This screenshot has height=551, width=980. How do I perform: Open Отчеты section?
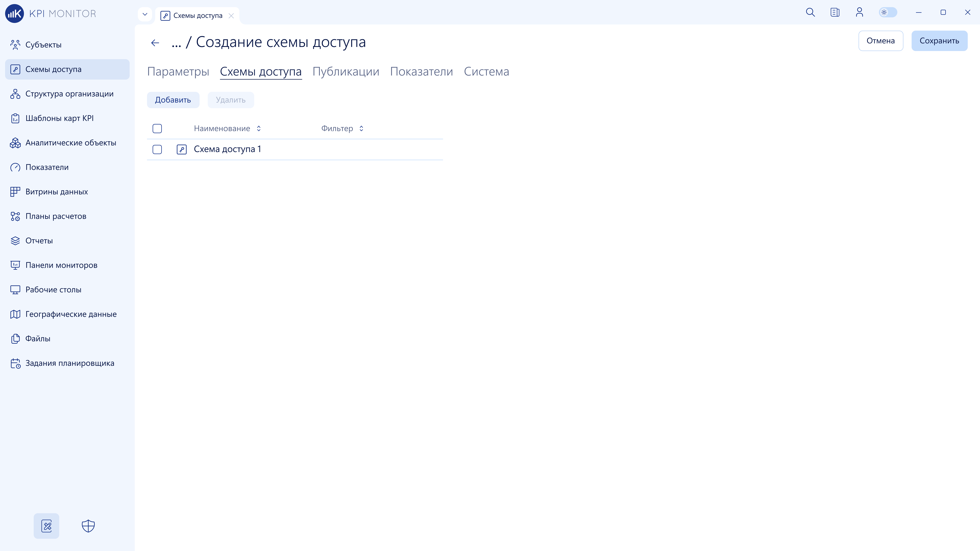click(67, 241)
